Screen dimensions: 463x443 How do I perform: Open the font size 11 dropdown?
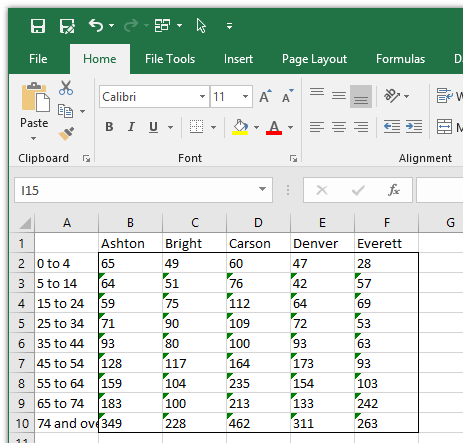tap(246, 96)
